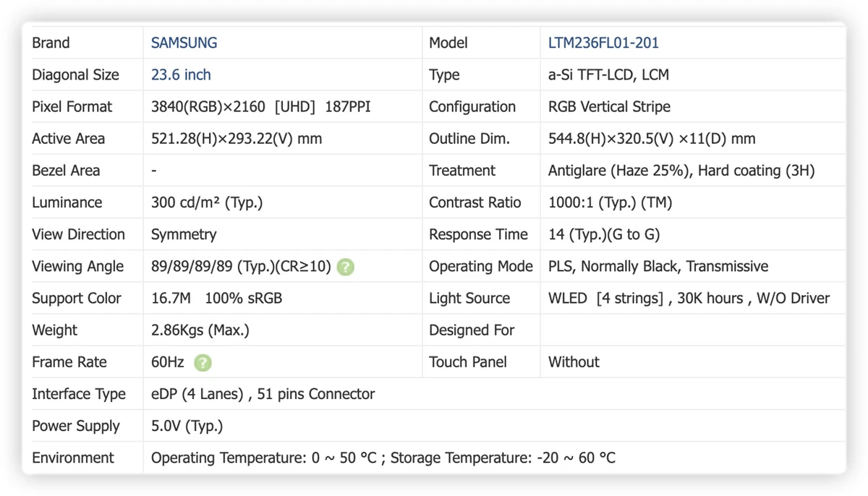Select the 14 (Typ.)(G to G) value
868x496 pixels.
(604, 234)
